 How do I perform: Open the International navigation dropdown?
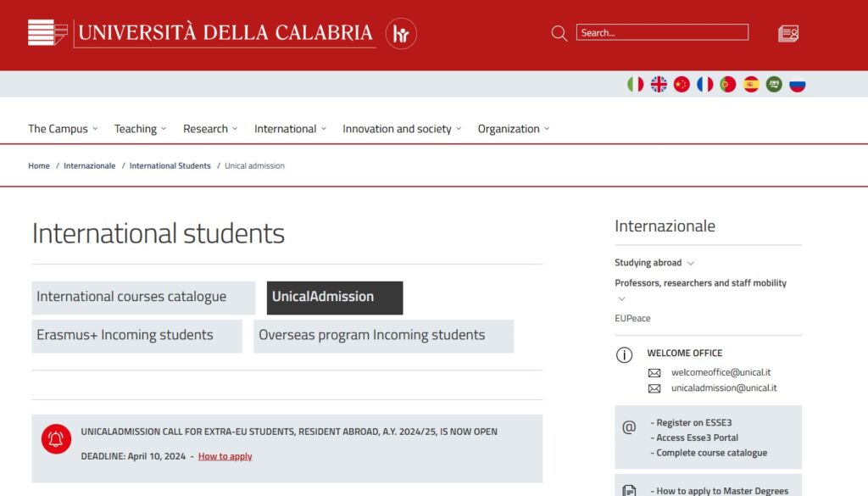pos(290,129)
